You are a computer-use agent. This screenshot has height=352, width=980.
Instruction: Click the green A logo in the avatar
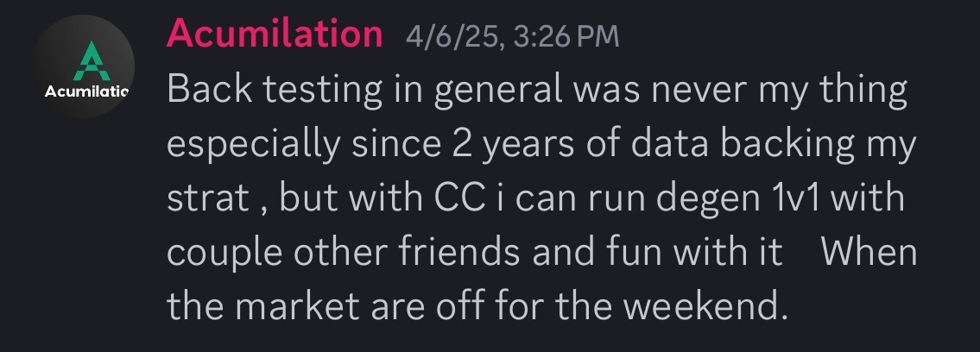(x=85, y=59)
